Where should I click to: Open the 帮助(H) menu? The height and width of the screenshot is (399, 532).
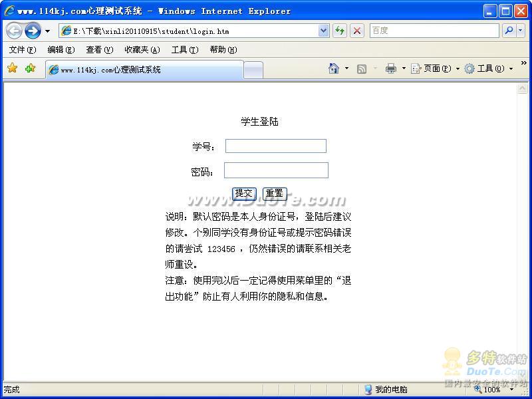(x=223, y=50)
